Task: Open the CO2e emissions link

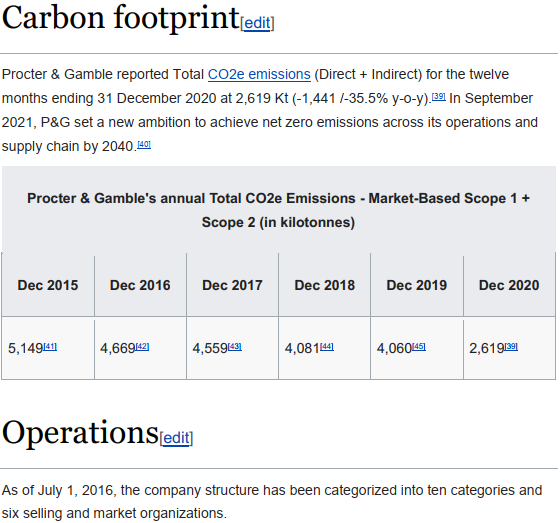Action: 259,74
